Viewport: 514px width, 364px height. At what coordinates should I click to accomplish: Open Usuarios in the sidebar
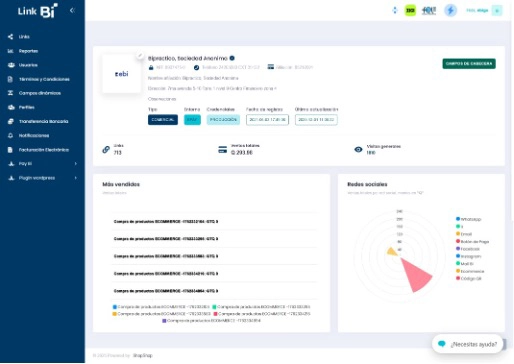28,65
